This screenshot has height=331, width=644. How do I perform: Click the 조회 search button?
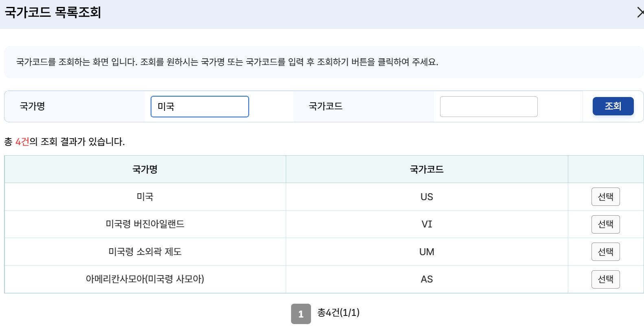613,106
